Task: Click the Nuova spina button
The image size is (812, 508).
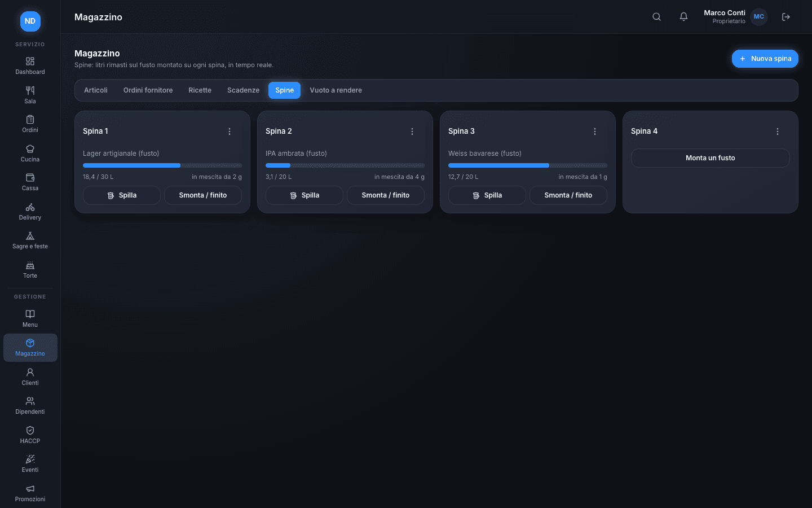Action: click(765, 59)
